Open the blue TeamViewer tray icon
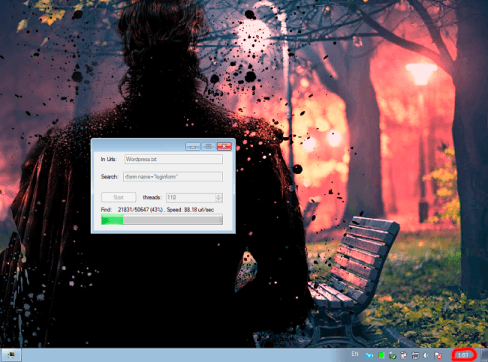488x362 pixels. coord(369,356)
